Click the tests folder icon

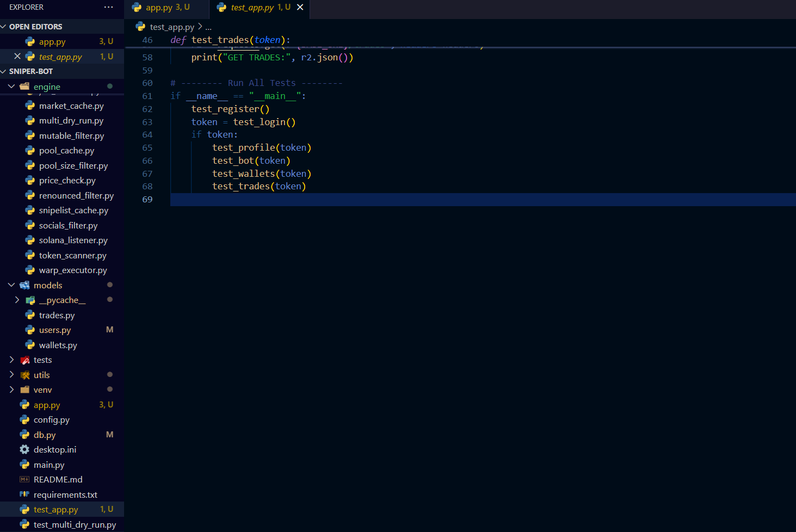click(x=25, y=360)
